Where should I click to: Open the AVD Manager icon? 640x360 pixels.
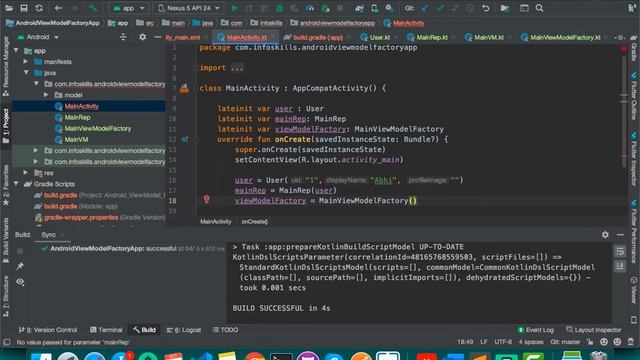(x=374, y=8)
